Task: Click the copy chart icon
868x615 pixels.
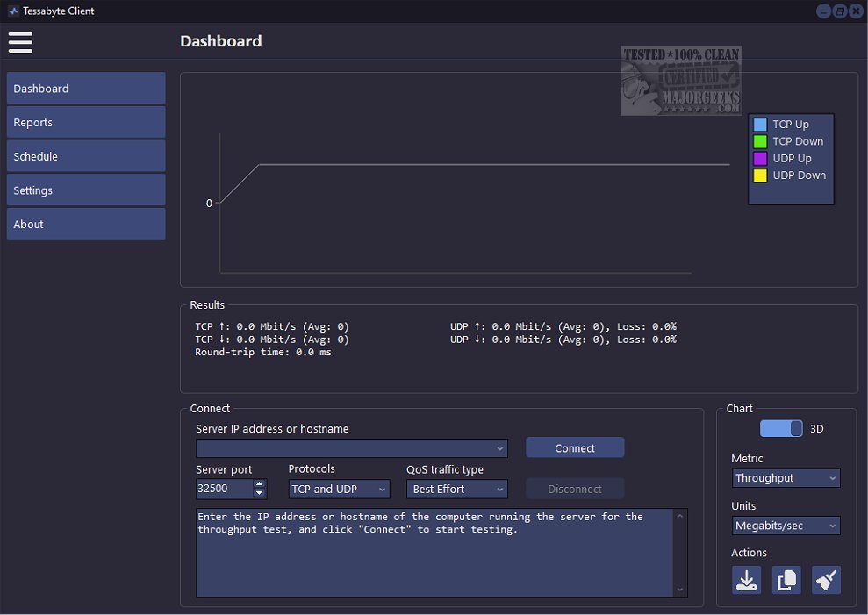Action: (786, 580)
